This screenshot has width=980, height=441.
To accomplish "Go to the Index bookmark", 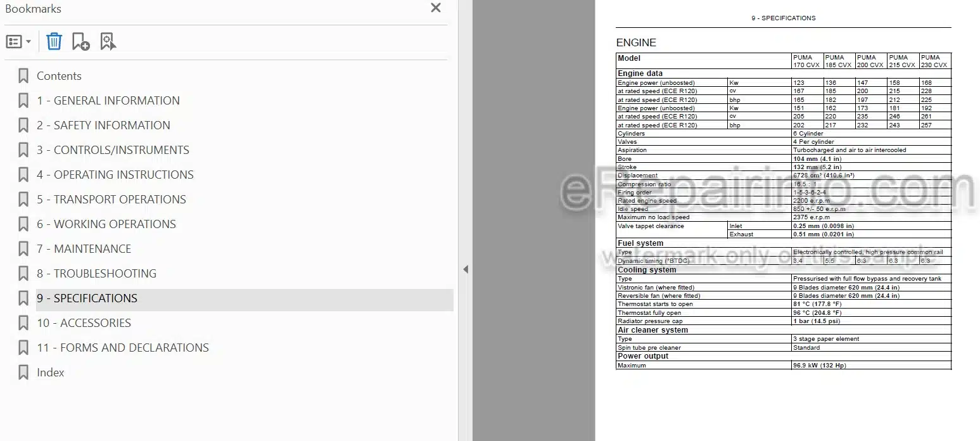I will pyautogui.click(x=51, y=373).
